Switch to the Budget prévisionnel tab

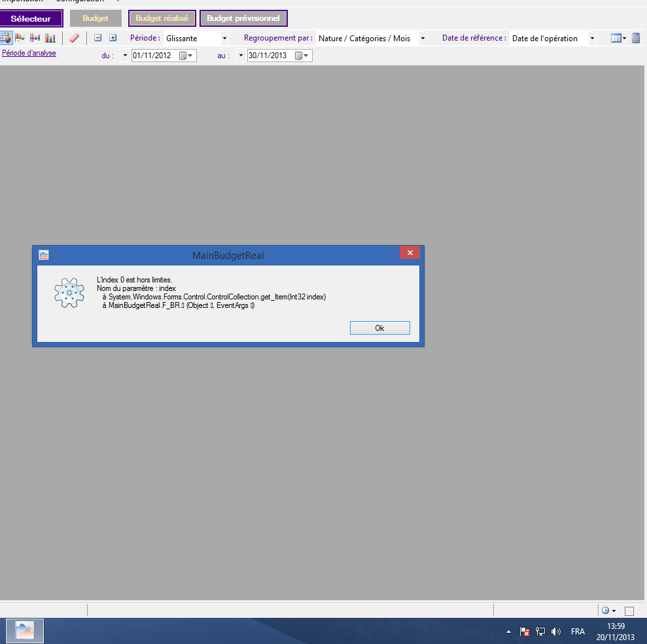tap(243, 19)
